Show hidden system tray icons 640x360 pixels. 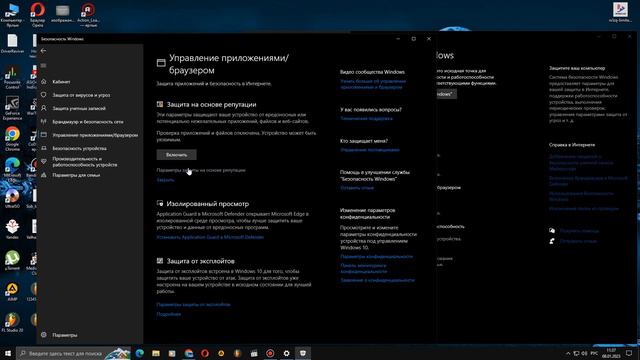pos(568,353)
